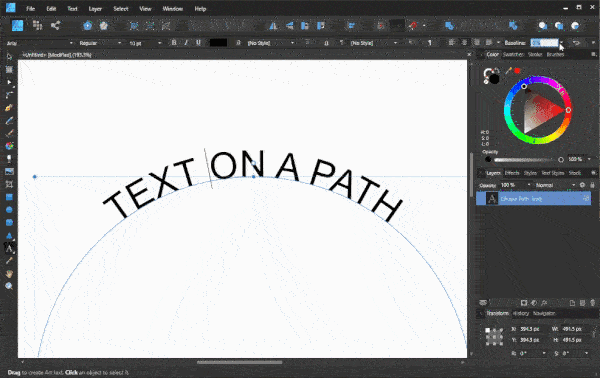Switch to the Export persona

55,26
